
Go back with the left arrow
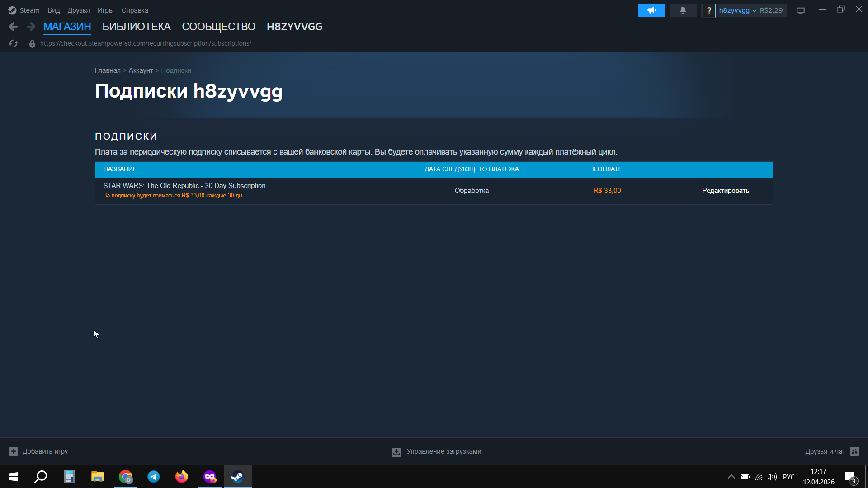coord(13,27)
